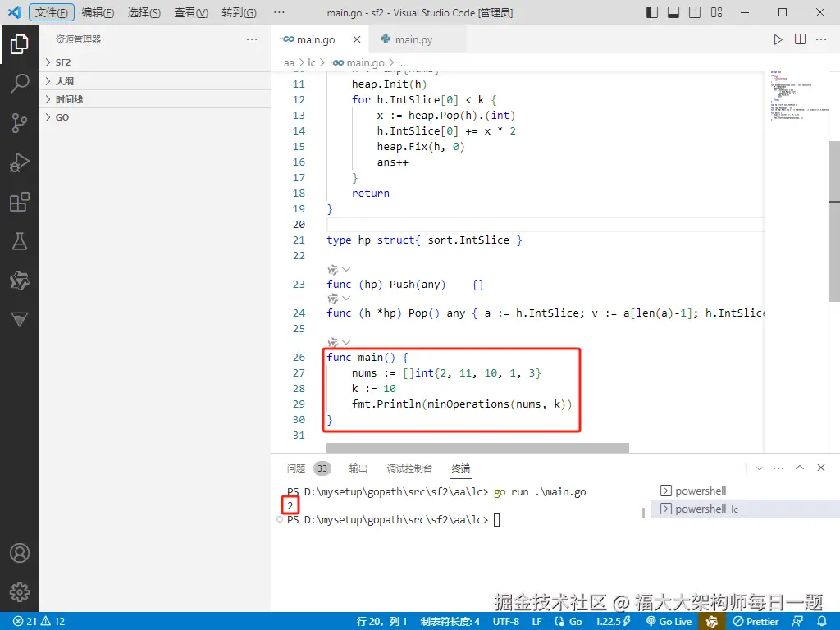Change LF end of line sequence
Viewport: 840px width, 630px height.
point(536,622)
